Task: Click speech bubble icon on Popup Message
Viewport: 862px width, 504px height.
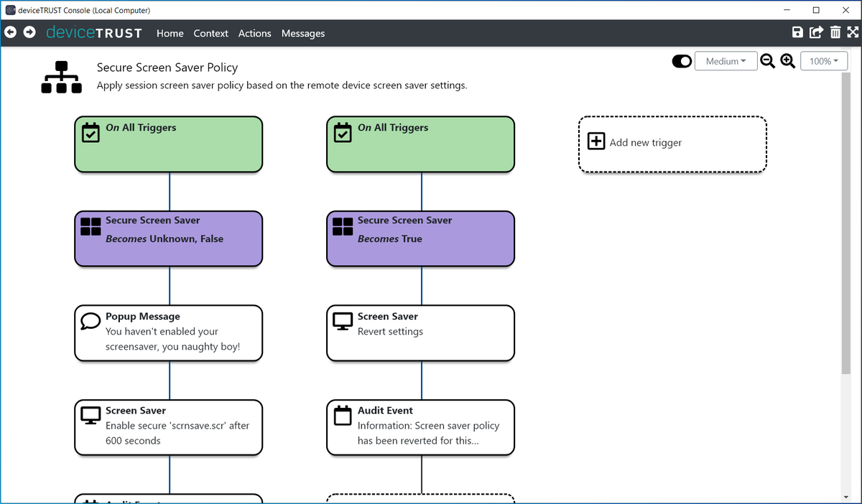Action: click(91, 320)
